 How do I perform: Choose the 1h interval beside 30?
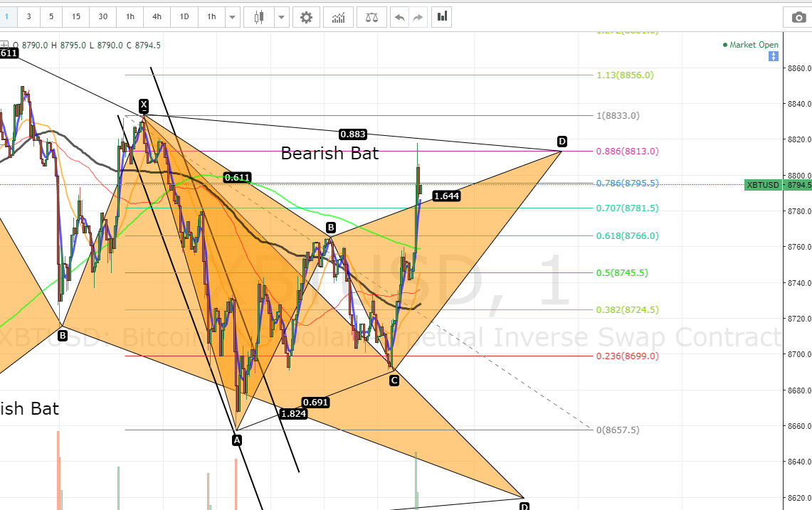(x=130, y=16)
